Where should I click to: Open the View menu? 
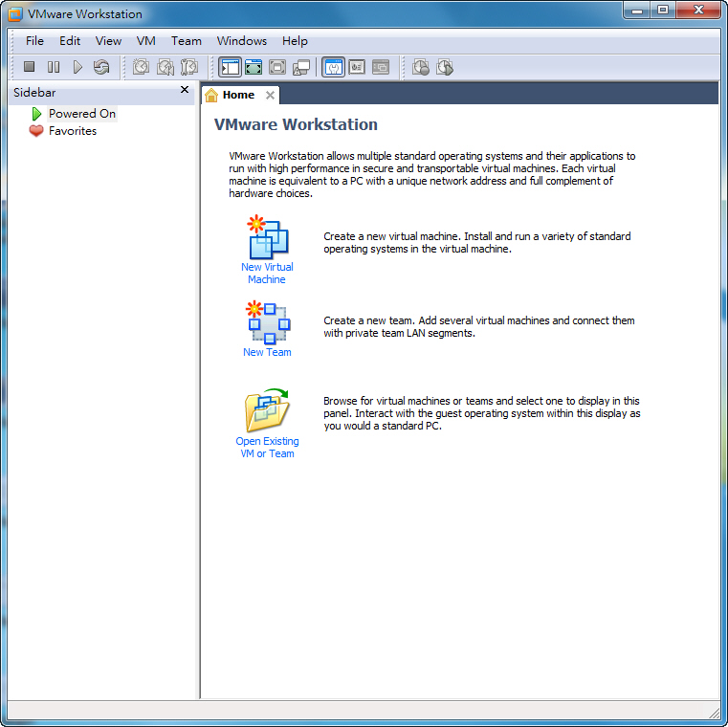point(108,41)
